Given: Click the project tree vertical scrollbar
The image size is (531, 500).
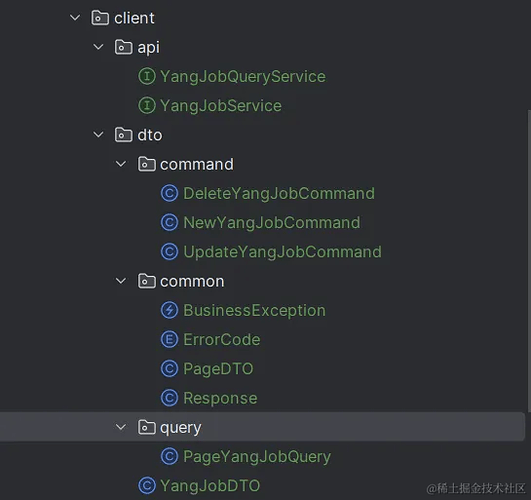Looking at the screenshot, I should click(529, 261).
